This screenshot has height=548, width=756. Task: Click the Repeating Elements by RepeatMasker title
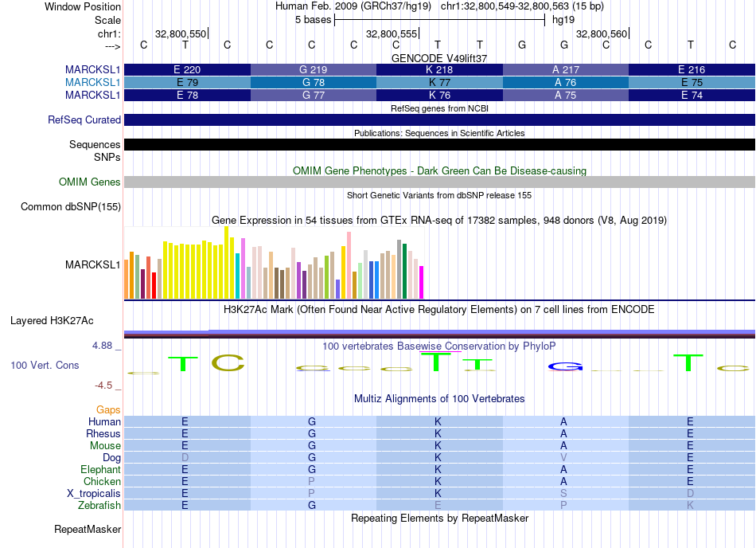point(440,518)
